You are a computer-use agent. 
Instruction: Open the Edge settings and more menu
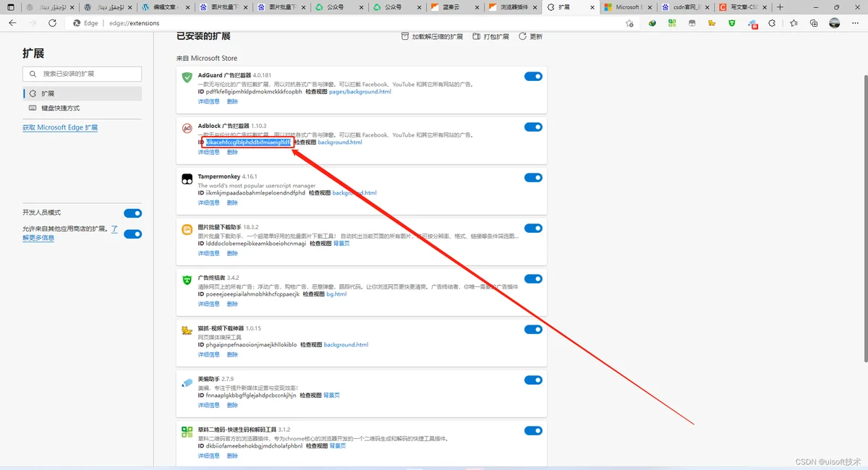click(856, 23)
